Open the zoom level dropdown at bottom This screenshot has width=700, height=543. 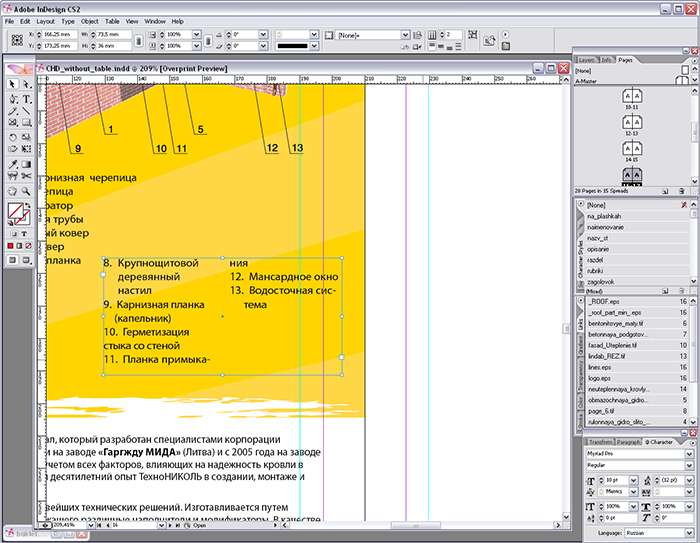91,526
